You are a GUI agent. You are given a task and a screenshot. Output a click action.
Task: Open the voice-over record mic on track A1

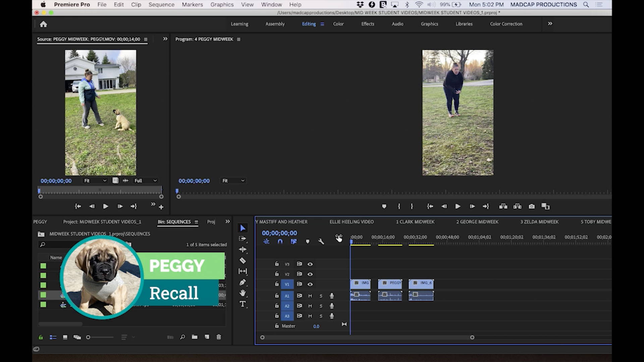tap(332, 296)
